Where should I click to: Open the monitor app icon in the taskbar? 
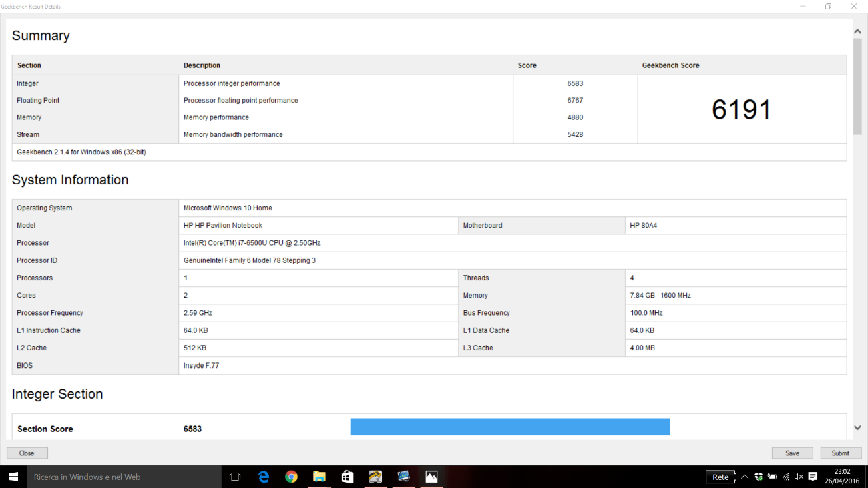[x=403, y=477]
